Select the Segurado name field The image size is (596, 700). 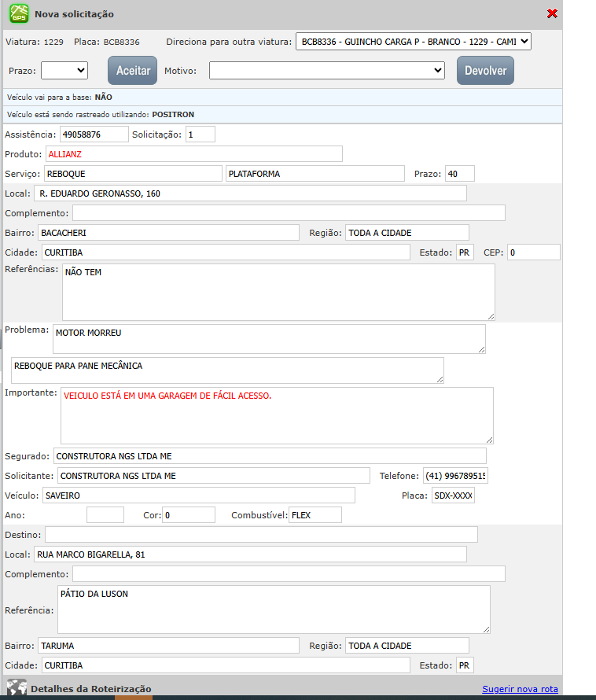coord(269,456)
